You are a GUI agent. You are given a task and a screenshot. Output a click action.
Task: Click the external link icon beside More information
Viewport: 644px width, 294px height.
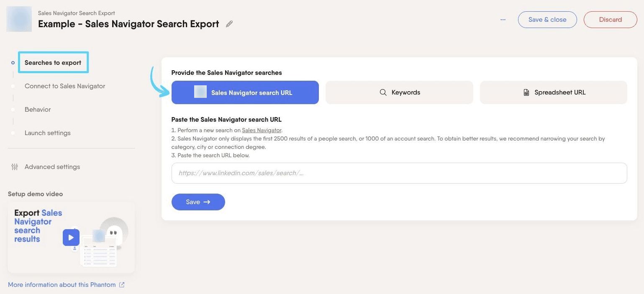(x=122, y=285)
